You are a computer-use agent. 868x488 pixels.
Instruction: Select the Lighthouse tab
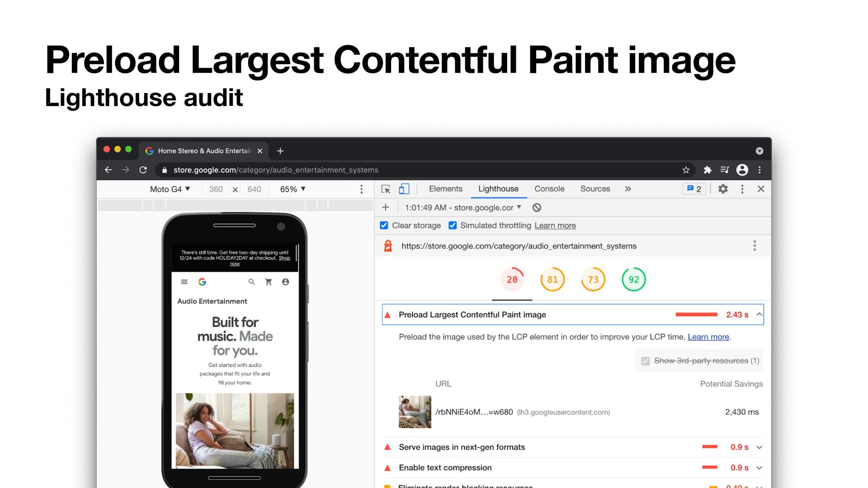[x=498, y=189]
